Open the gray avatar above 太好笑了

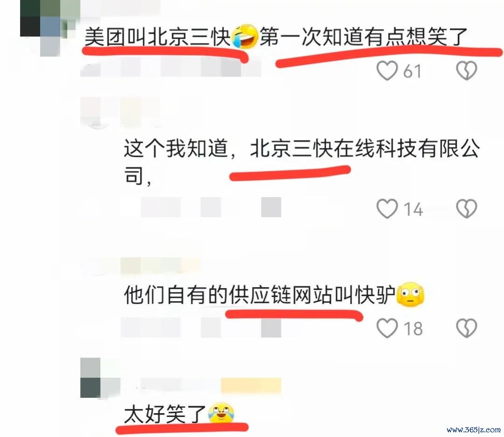tap(100, 378)
